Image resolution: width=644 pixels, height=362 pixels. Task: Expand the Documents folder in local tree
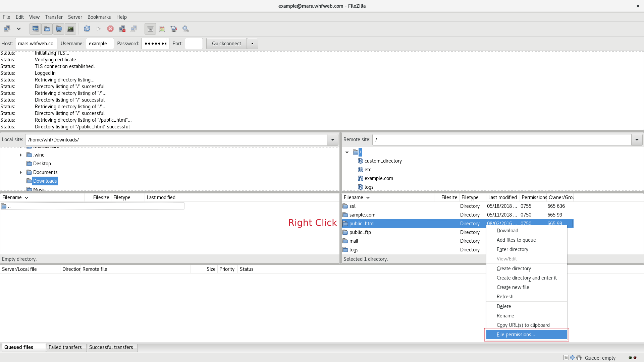[20, 172]
